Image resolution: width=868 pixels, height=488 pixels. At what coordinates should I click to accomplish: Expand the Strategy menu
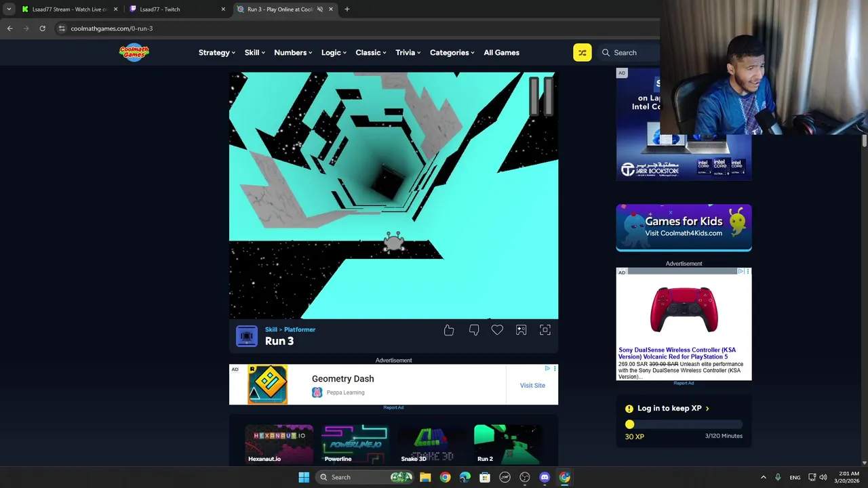217,52
